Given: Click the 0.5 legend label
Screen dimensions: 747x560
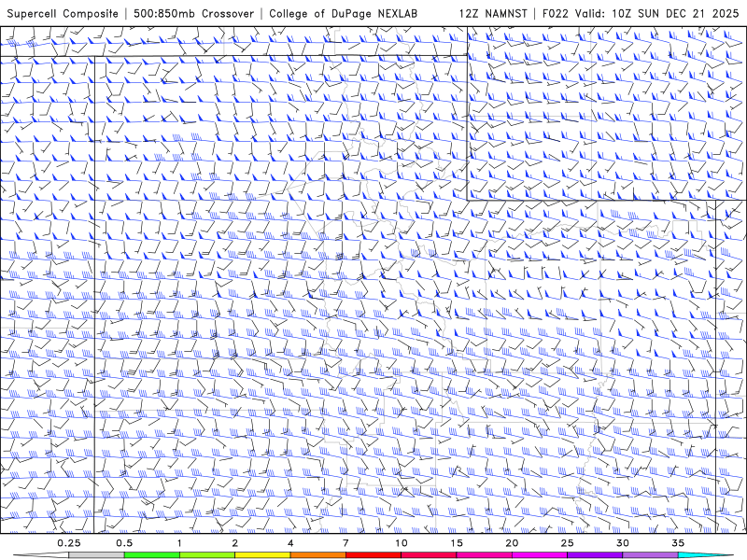Looking at the screenshot, I should [124, 543].
